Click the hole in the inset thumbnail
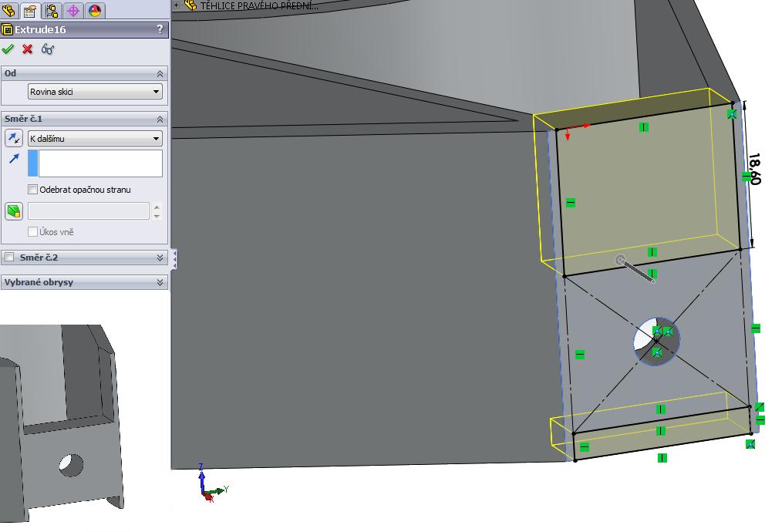Screen dimensions: 782x532 (71, 465)
